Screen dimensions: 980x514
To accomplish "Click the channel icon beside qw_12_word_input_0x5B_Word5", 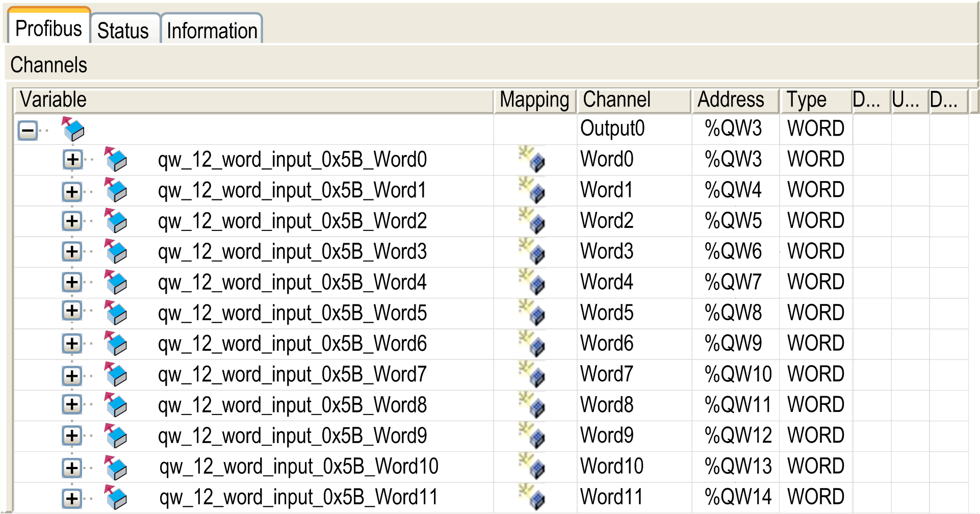I will click(116, 313).
